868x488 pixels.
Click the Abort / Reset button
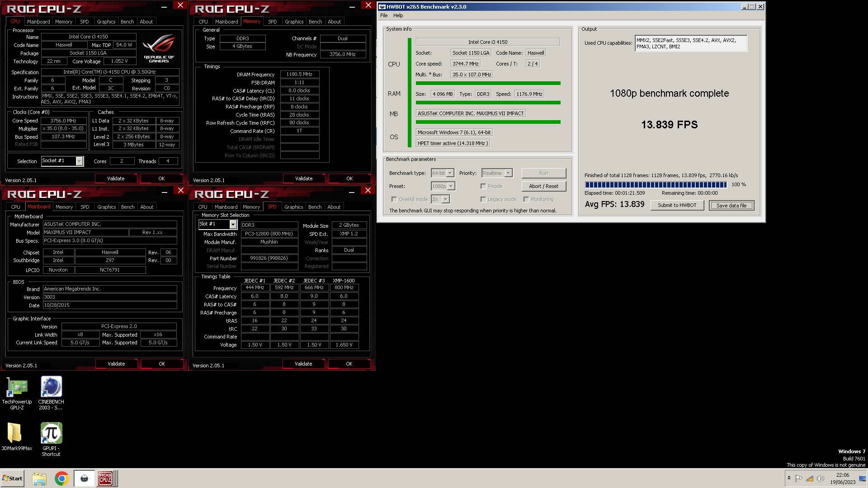(543, 186)
